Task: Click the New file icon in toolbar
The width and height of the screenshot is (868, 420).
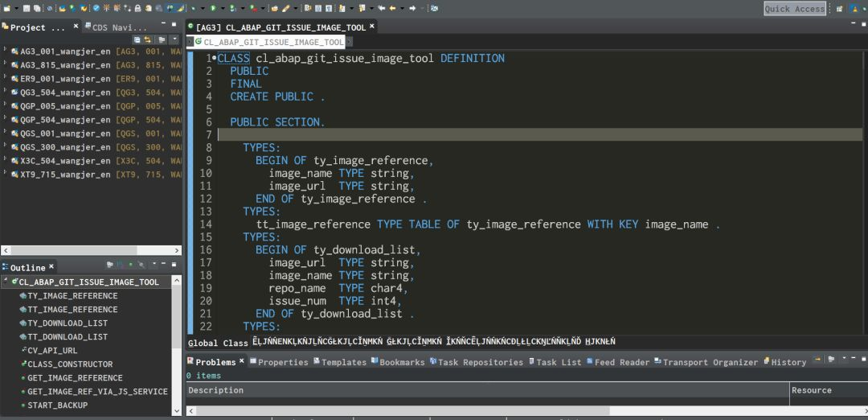Action: point(6,8)
